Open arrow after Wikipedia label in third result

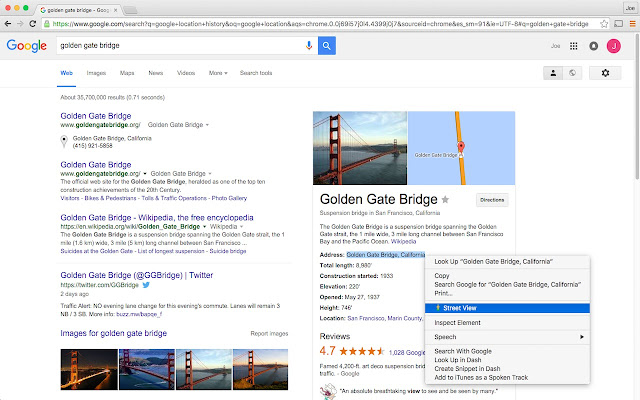242,227
